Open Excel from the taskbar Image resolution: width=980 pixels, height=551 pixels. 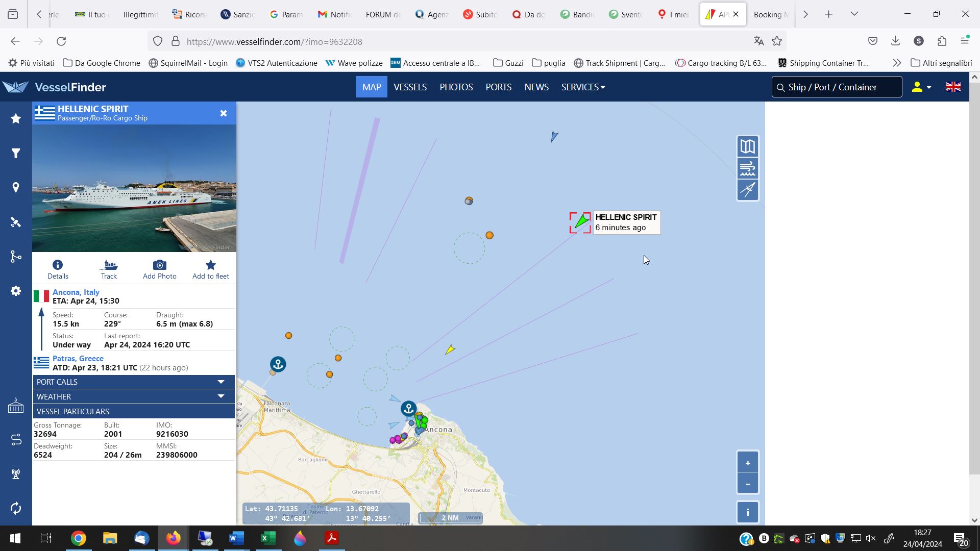pyautogui.click(x=268, y=538)
